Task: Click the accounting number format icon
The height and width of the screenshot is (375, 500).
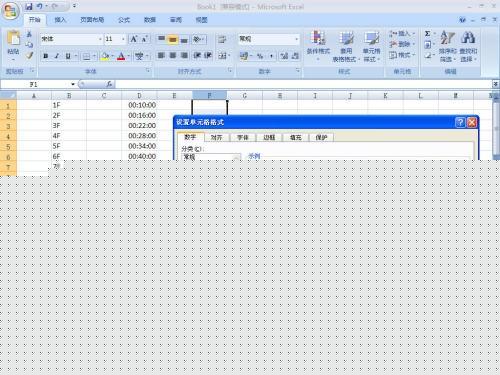Action: click(244, 56)
